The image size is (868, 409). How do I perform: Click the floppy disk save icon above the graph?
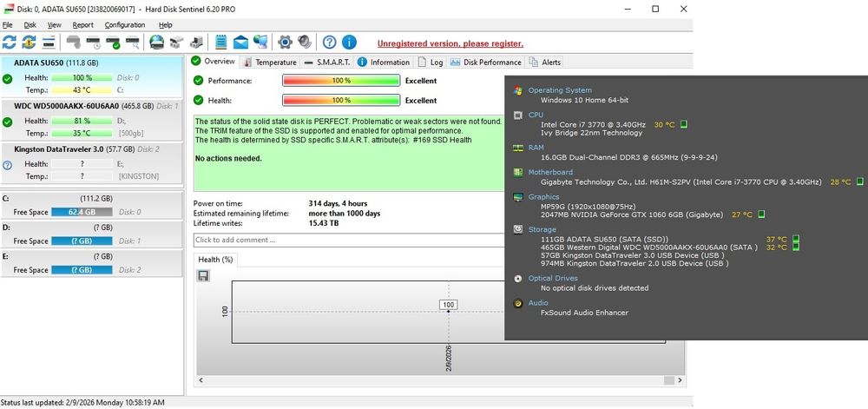tap(203, 275)
